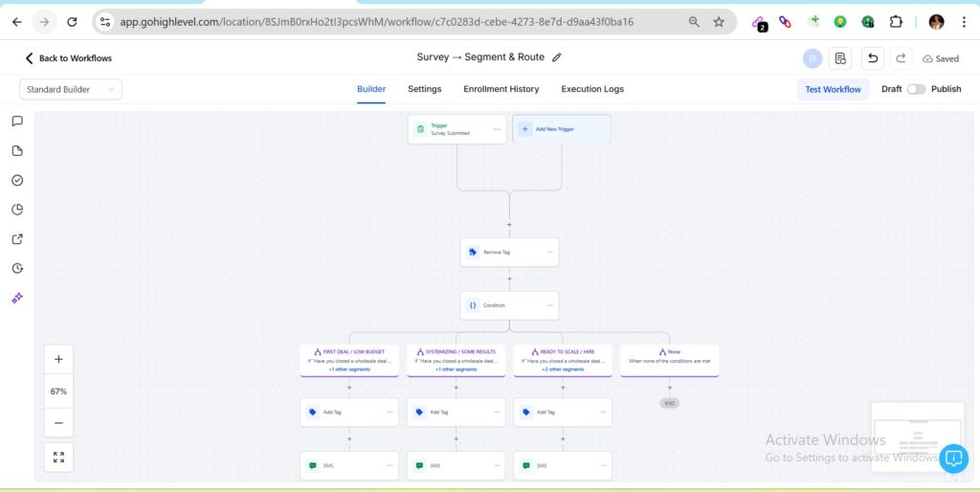Open Chrome three-dot menu
980x492 pixels.
click(x=964, y=22)
